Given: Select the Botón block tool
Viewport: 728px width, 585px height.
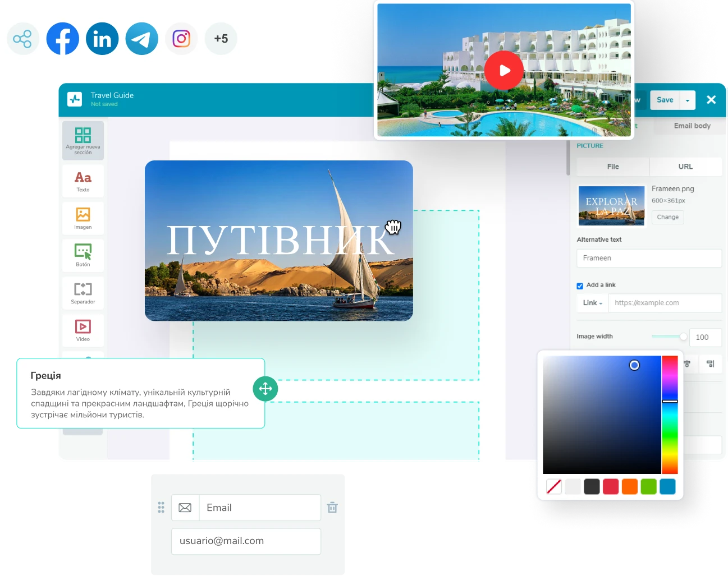Looking at the screenshot, I should [83, 255].
